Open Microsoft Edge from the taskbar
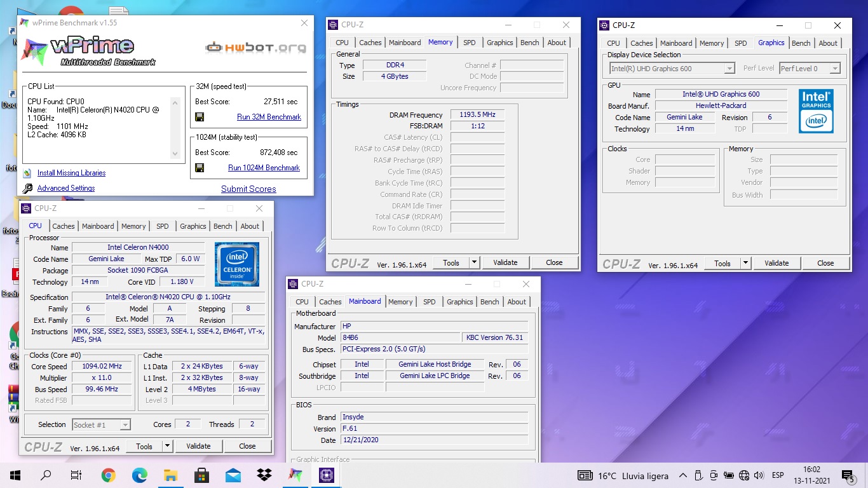868x488 pixels. (x=139, y=475)
